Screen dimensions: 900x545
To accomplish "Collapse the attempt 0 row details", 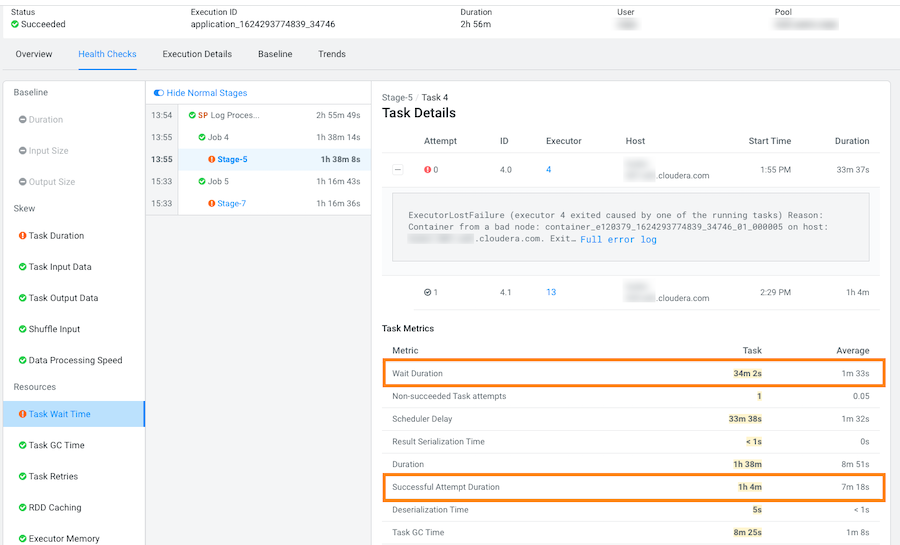I will 397,170.
